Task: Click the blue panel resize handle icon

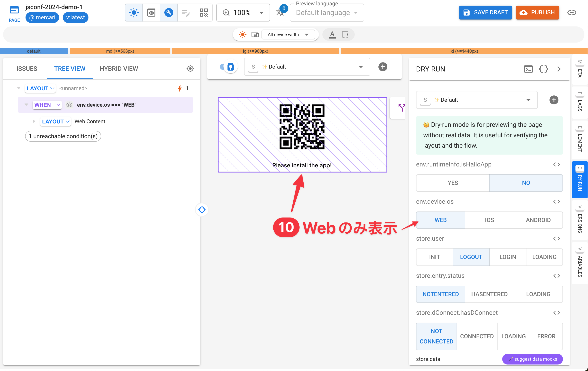Action: [202, 209]
